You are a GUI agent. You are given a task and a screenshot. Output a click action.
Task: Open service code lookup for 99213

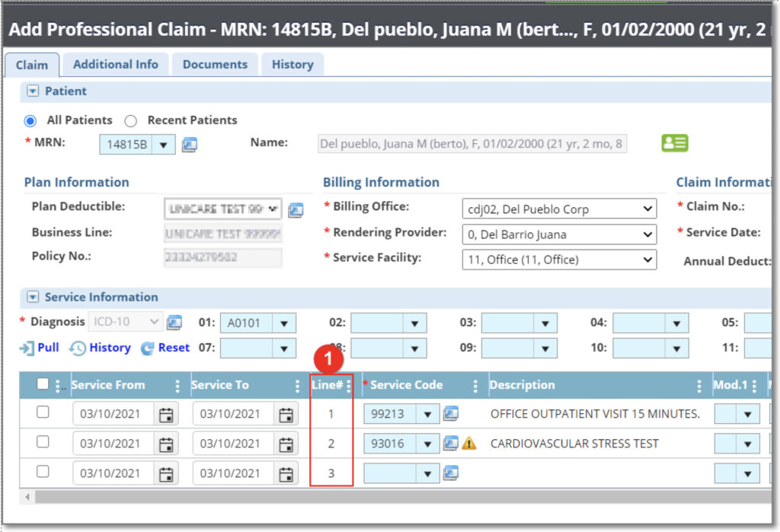[451, 414]
